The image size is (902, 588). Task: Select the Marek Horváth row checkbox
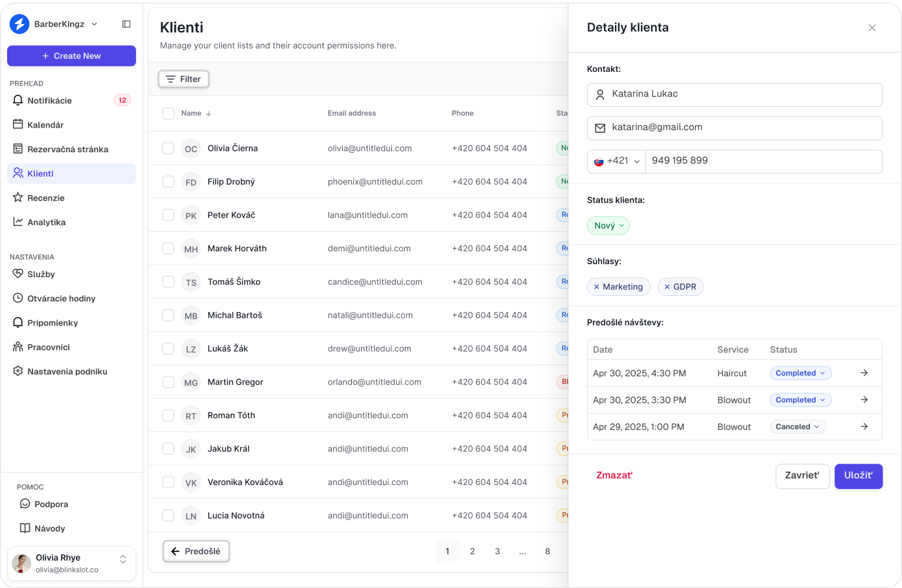168,249
